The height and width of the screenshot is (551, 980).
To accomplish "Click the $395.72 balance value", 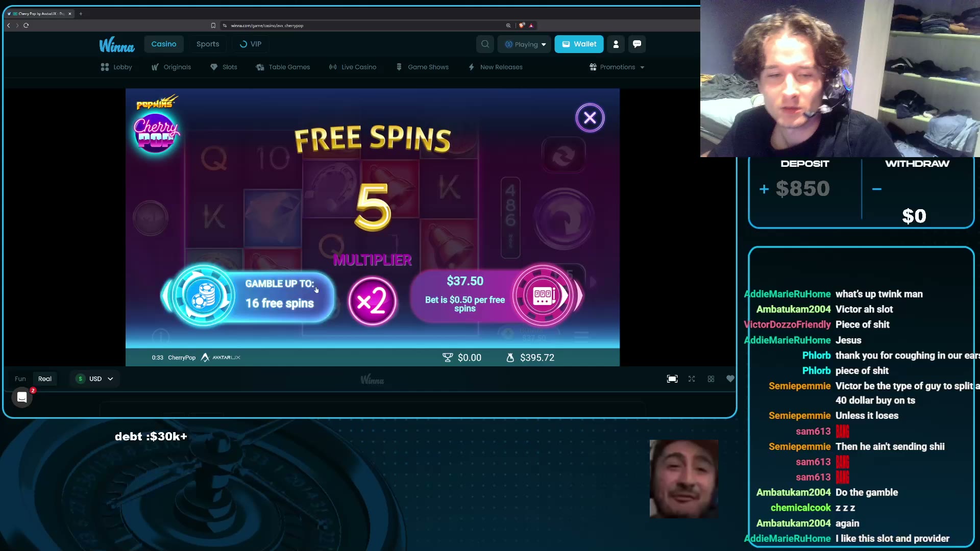I will pos(537,358).
